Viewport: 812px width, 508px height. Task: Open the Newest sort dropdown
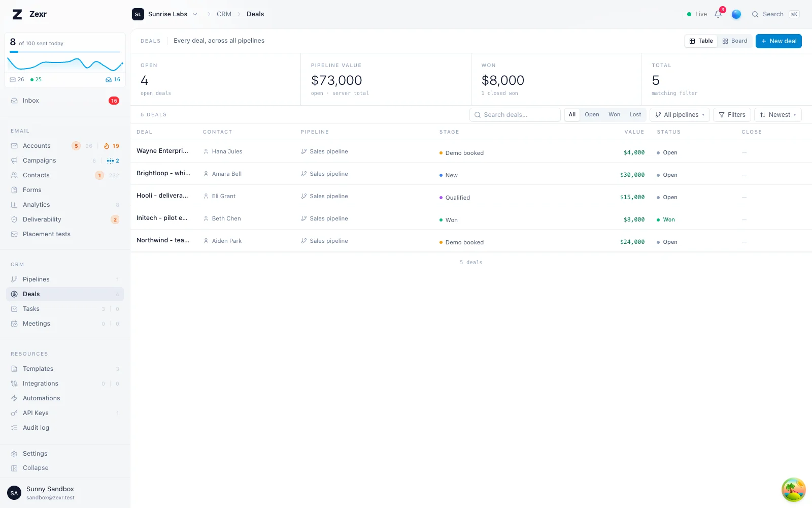[x=777, y=115]
